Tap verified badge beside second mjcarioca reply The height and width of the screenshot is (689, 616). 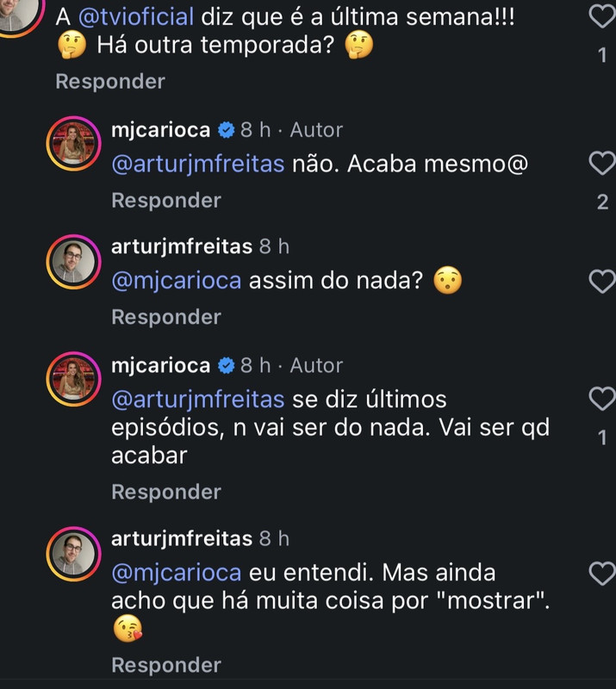point(226,365)
